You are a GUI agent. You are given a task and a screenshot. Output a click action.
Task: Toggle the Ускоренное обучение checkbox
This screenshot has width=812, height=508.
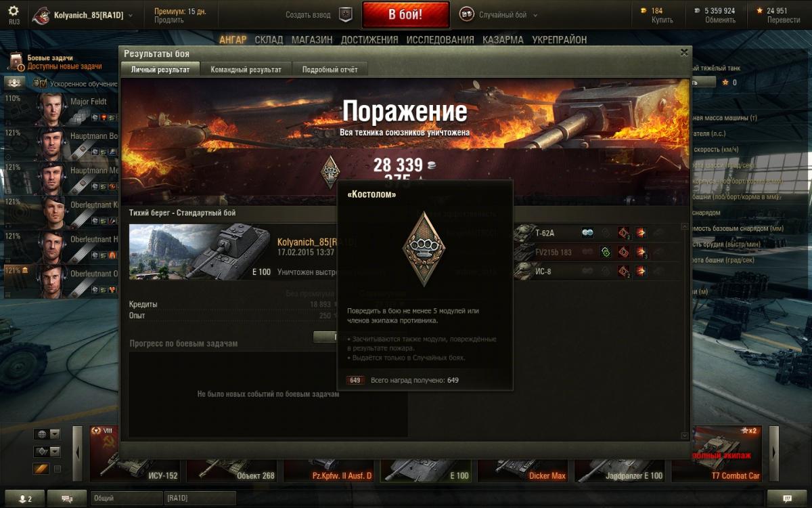point(43,83)
